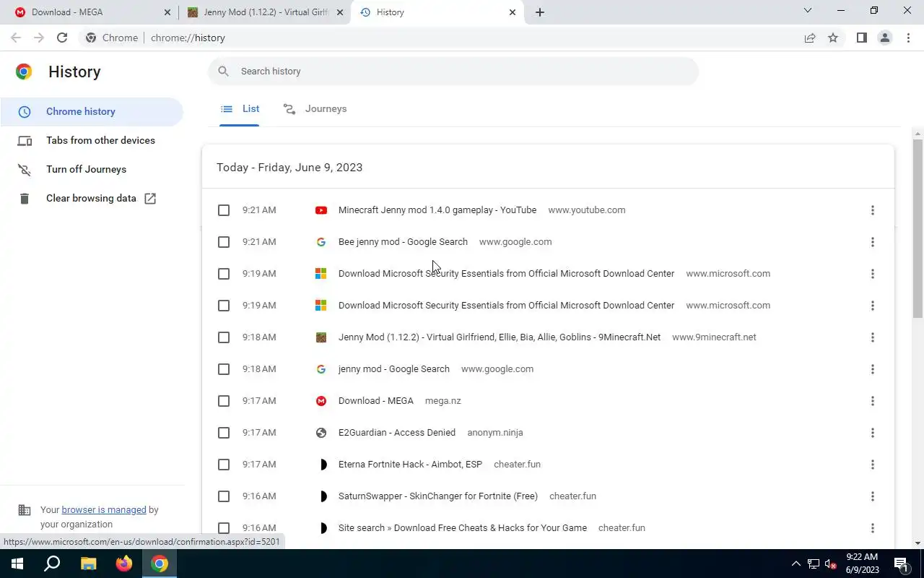Screen dimensions: 924x578
Task: Check the box for Minecraft Jenny mod YouTube entry
Action: 224,210
